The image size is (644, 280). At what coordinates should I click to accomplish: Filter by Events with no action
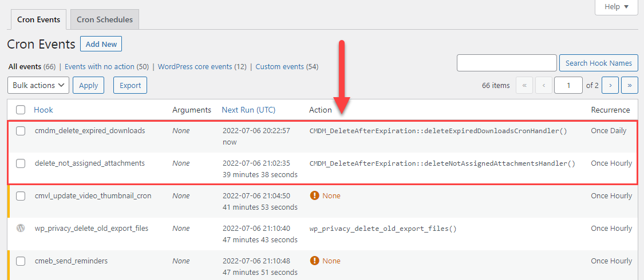pos(100,66)
